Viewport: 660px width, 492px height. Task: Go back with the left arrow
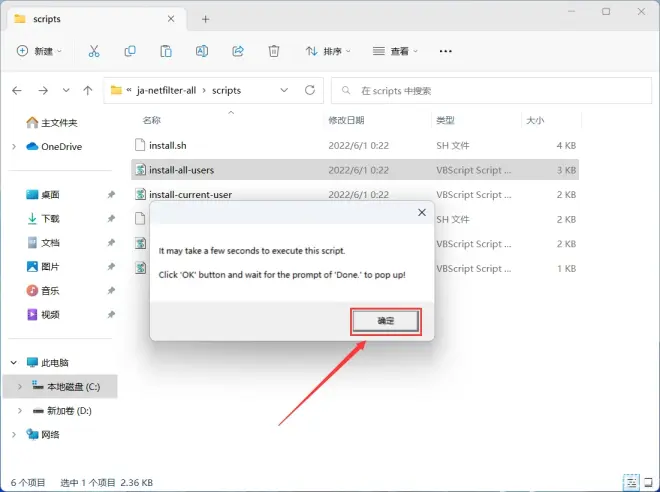click(x=17, y=90)
